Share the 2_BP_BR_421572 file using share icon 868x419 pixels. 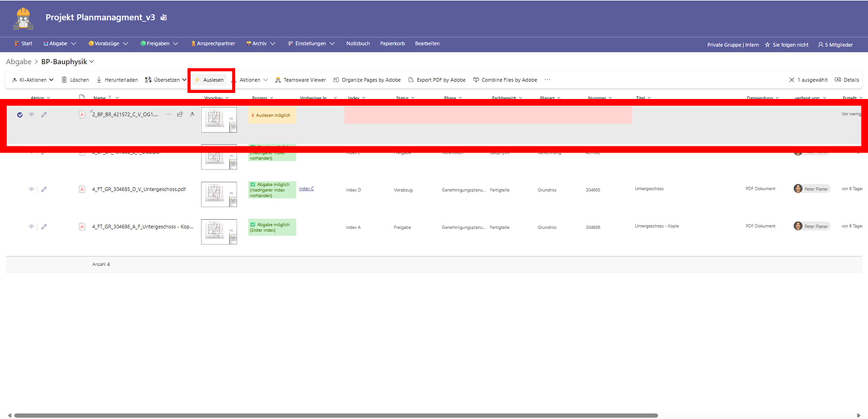click(x=180, y=115)
